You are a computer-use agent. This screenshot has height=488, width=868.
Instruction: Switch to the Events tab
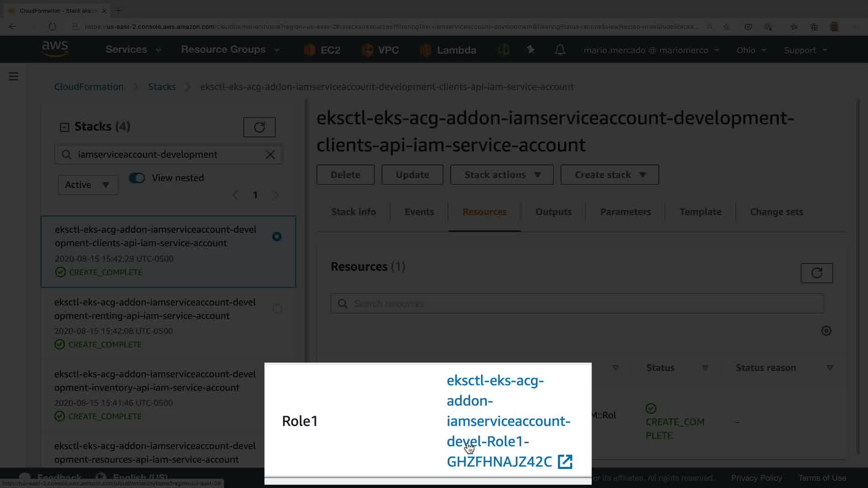pos(419,212)
